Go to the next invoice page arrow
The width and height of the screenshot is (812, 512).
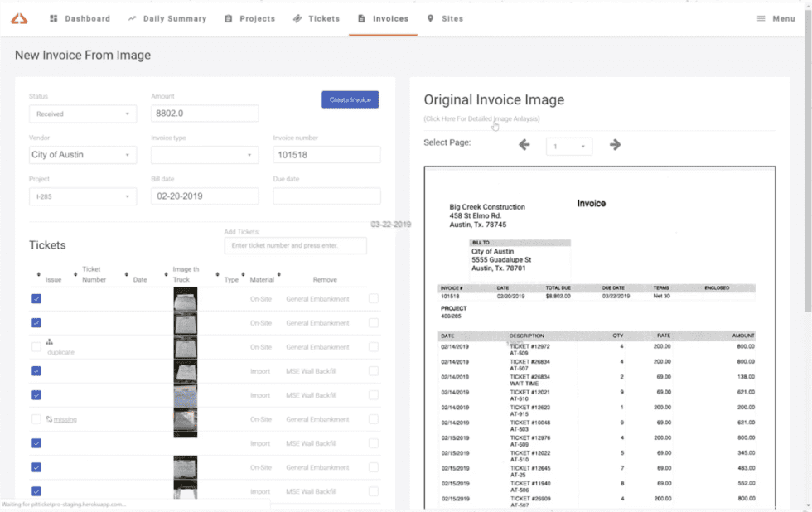pos(616,144)
